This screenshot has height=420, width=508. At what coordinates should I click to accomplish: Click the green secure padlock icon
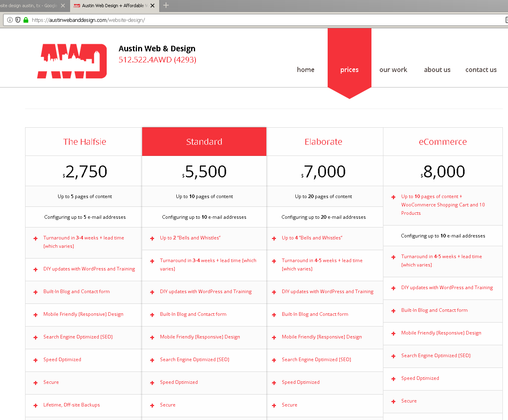point(26,20)
